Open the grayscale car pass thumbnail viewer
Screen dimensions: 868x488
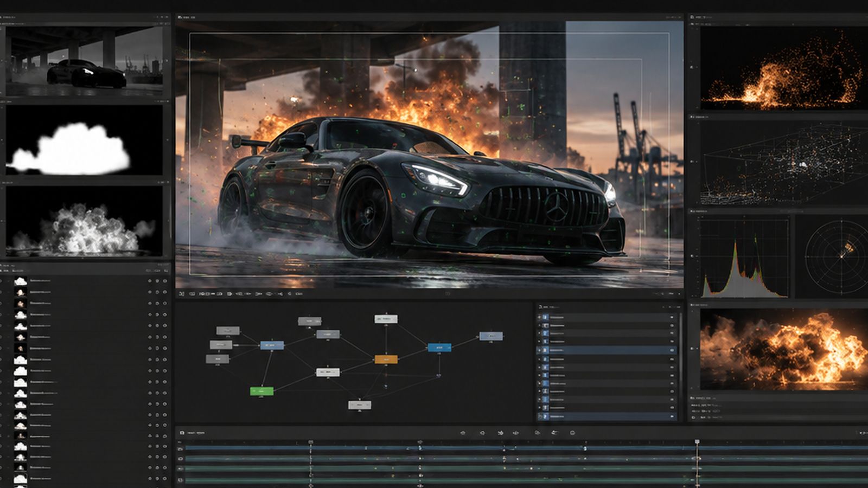click(84, 61)
